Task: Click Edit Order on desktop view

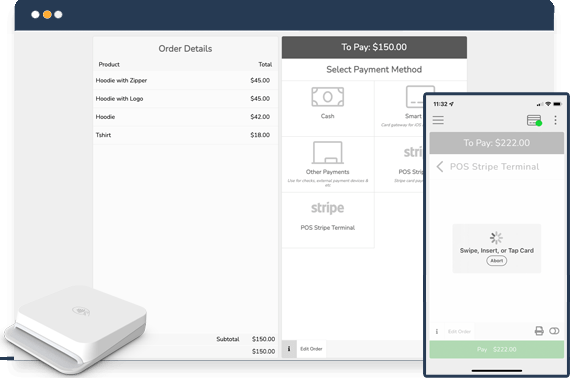Action: pyautogui.click(x=311, y=349)
